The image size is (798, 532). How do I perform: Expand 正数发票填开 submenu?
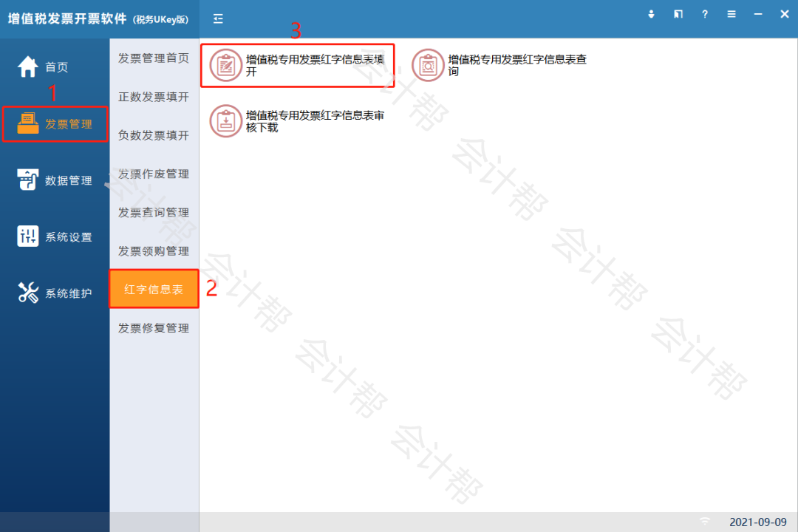click(154, 97)
